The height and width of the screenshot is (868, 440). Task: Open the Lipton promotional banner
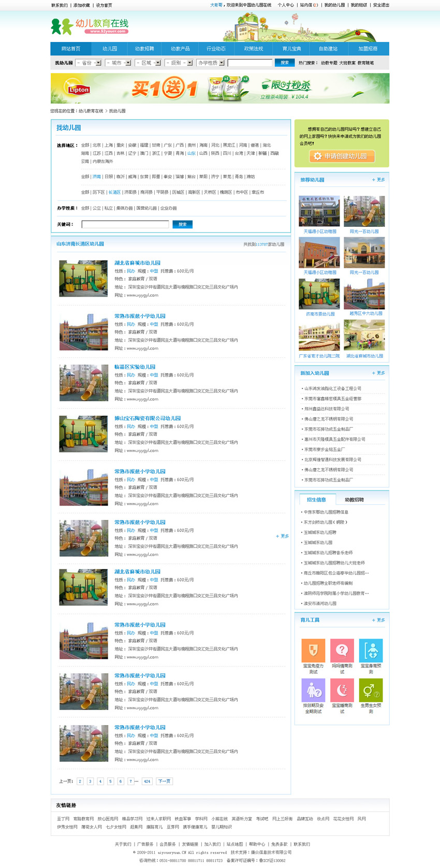(x=219, y=89)
